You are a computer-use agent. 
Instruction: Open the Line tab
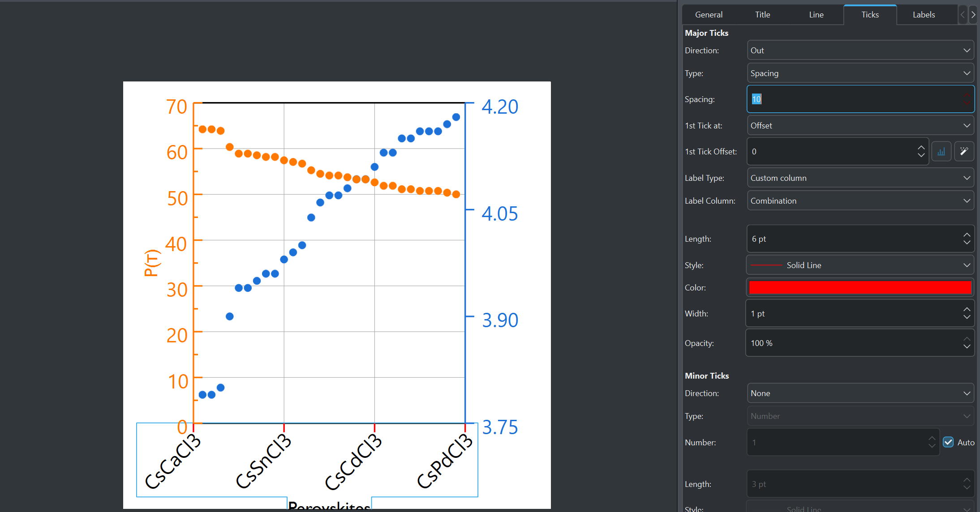(x=816, y=15)
